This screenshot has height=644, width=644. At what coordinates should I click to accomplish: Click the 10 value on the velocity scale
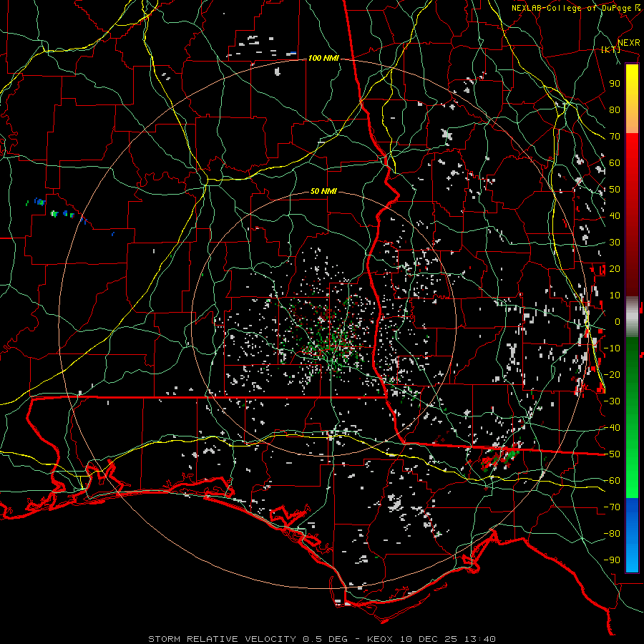615,296
